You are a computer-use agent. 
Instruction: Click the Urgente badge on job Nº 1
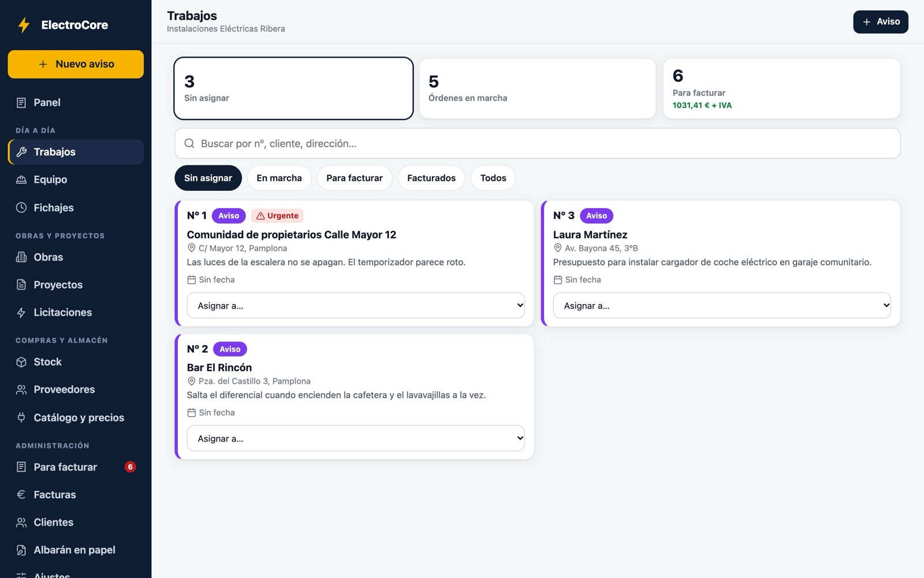tap(277, 216)
